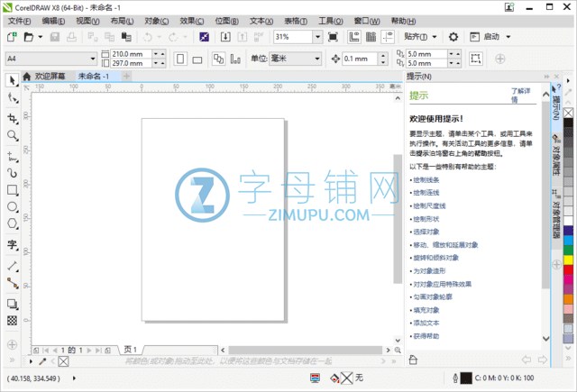Pick the yellow palette swatch

pyautogui.click(x=568, y=260)
